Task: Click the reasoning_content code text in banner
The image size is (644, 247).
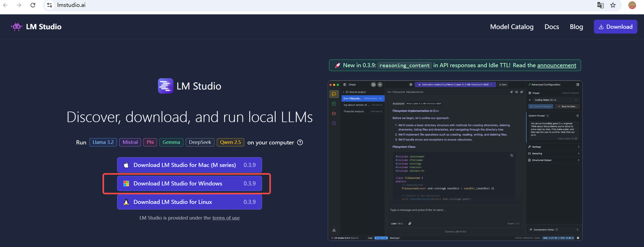Action: pos(405,65)
